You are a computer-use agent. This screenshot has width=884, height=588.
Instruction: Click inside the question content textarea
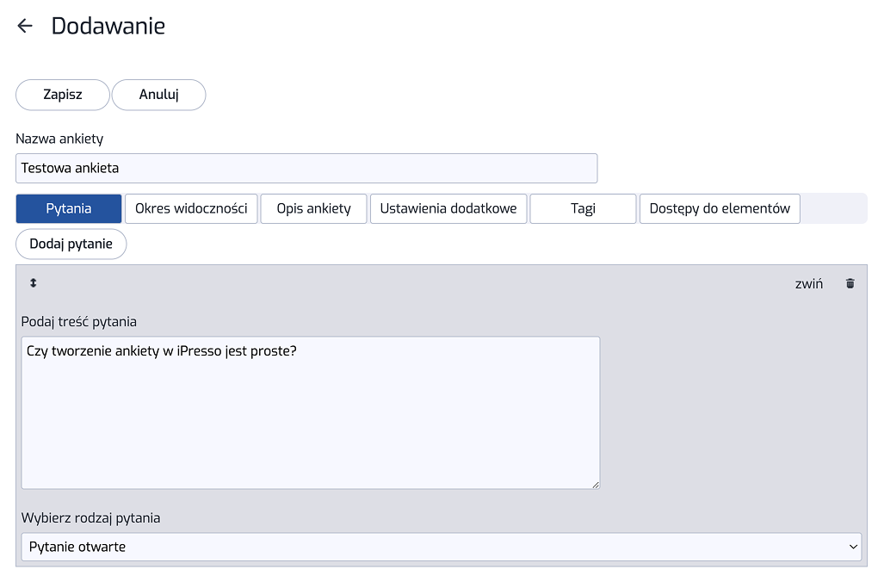coord(311,412)
